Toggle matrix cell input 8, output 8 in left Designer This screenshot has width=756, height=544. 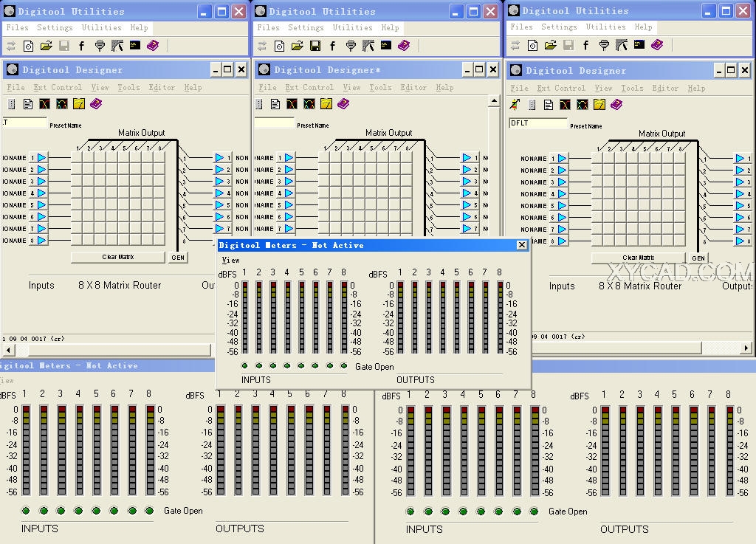(159, 240)
